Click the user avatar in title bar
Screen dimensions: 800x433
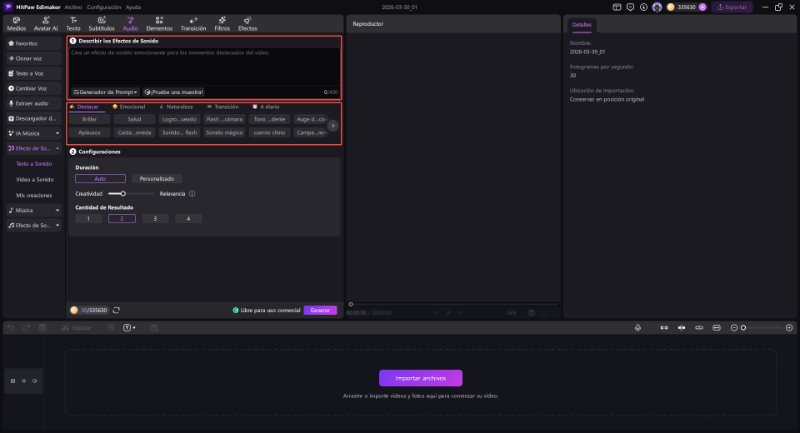[657, 7]
